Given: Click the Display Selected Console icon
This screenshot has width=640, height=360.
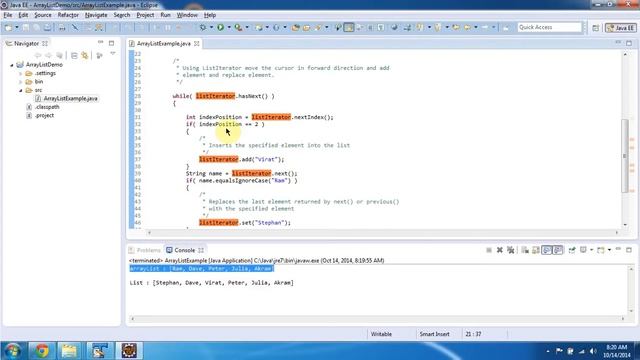Looking at the screenshot, I should 583,250.
